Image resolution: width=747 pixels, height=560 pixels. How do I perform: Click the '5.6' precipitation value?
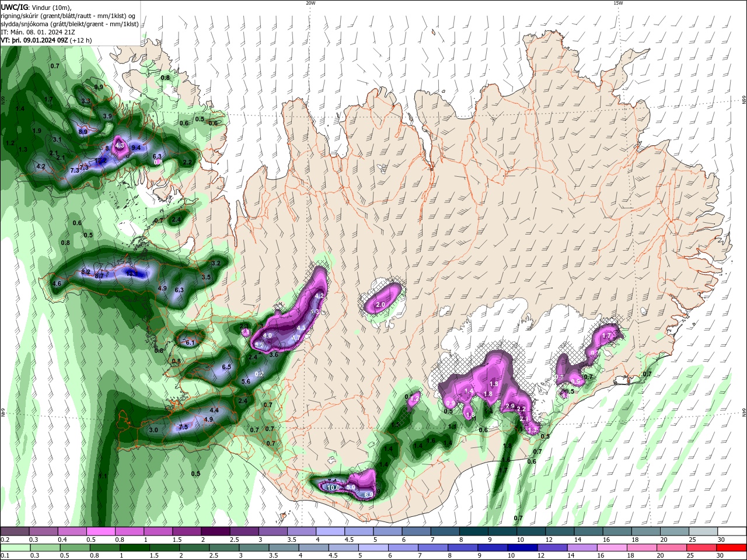point(246,381)
